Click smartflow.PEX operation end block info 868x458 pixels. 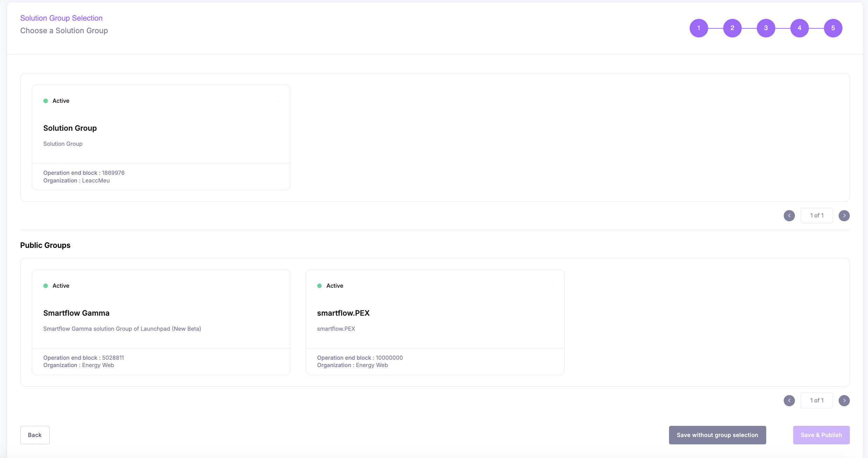pos(360,358)
